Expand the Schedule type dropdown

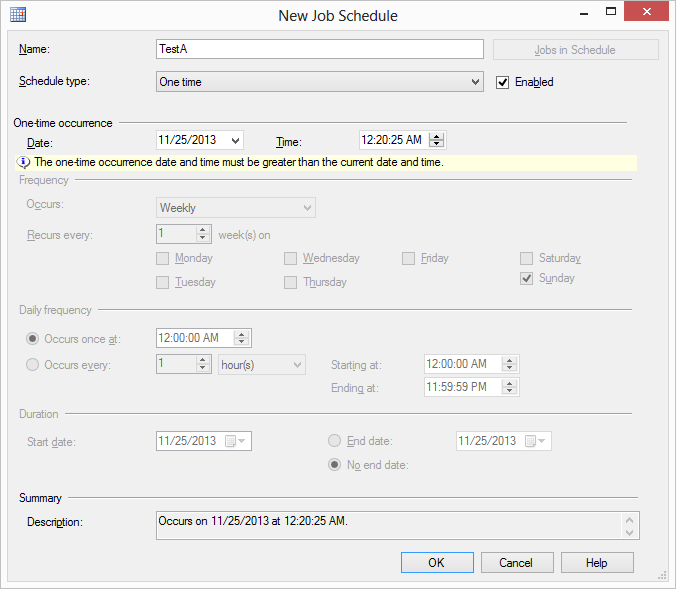point(475,82)
